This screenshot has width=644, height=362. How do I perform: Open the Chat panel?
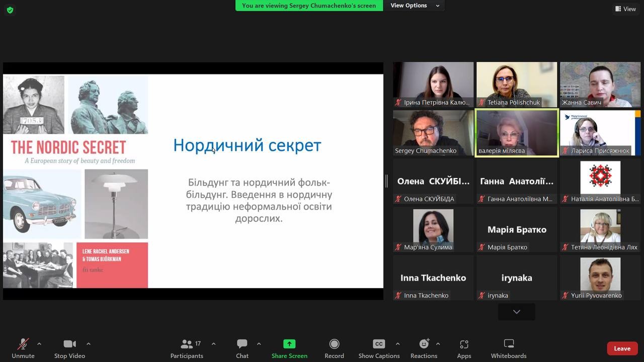(x=242, y=348)
